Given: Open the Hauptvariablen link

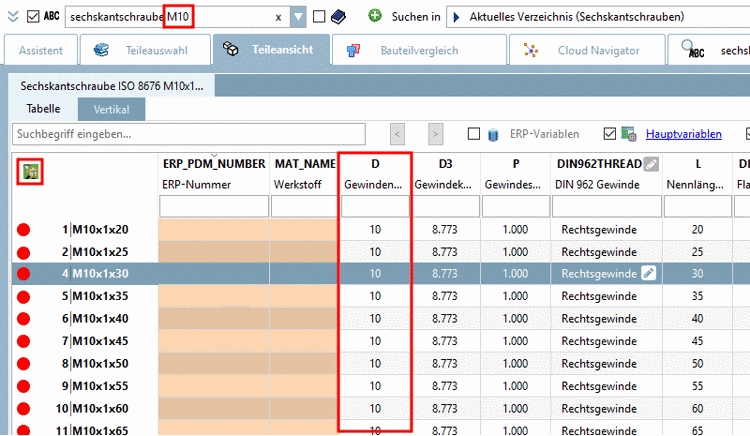Looking at the screenshot, I should (684, 134).
